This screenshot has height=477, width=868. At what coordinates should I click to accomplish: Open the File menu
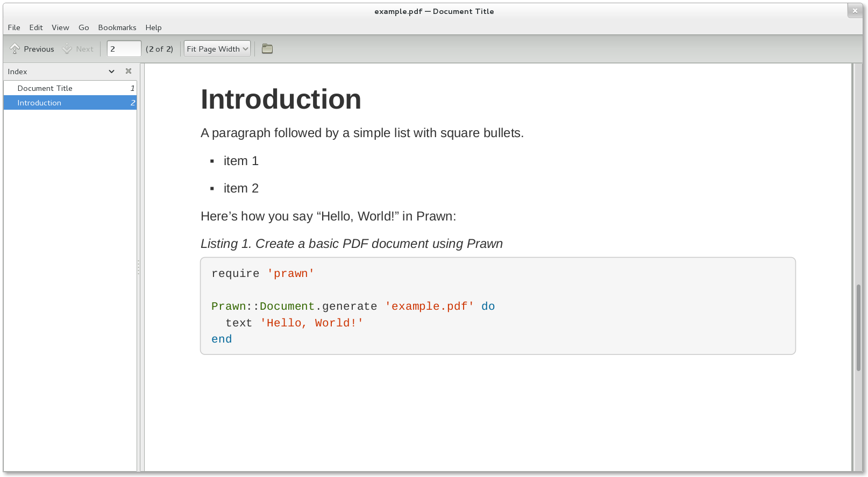pos(13,27)
